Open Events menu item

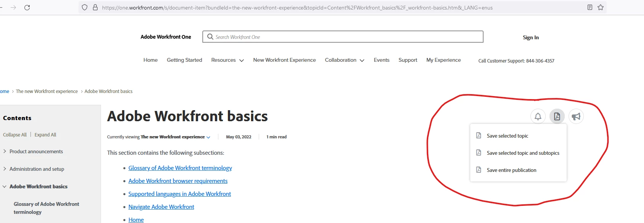pyautogui.click(x=381, y=60)
